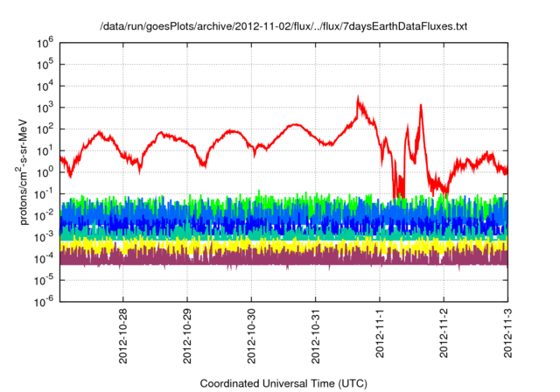This screenshot has width=560, height=392.
Task: Click the red curve's highest peak near 2012-11-1
Action: tap(358, 97)
